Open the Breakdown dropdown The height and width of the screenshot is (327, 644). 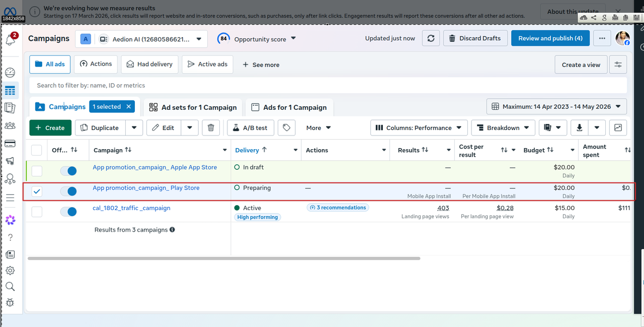pos(503,128)
